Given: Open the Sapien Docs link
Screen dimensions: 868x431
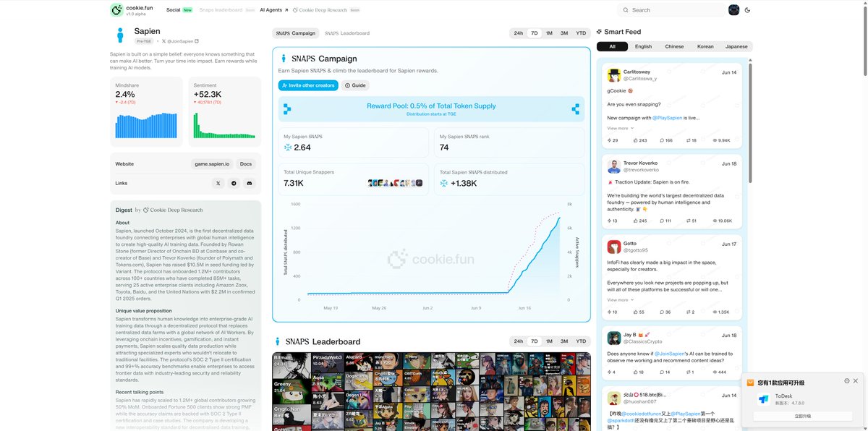Looking at the screenshot, I should coord(246,164).
